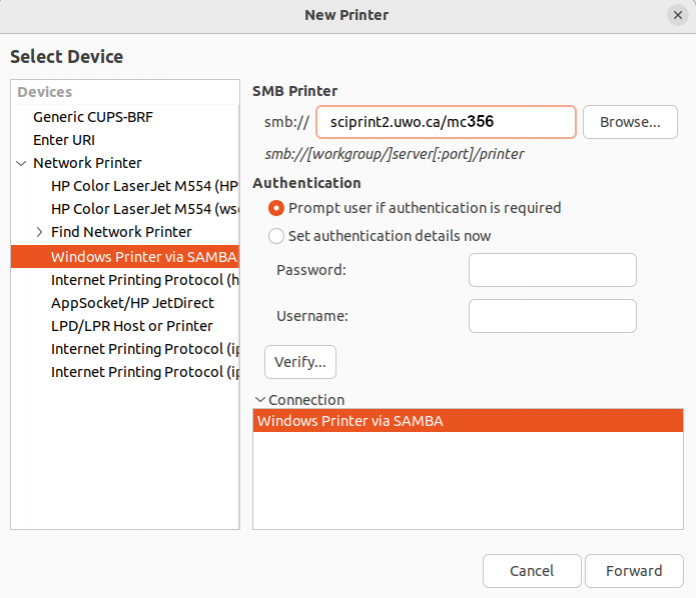Cancel the new printer setup
The width and height of the screenshot is (696, 598).
coord(531,571)
